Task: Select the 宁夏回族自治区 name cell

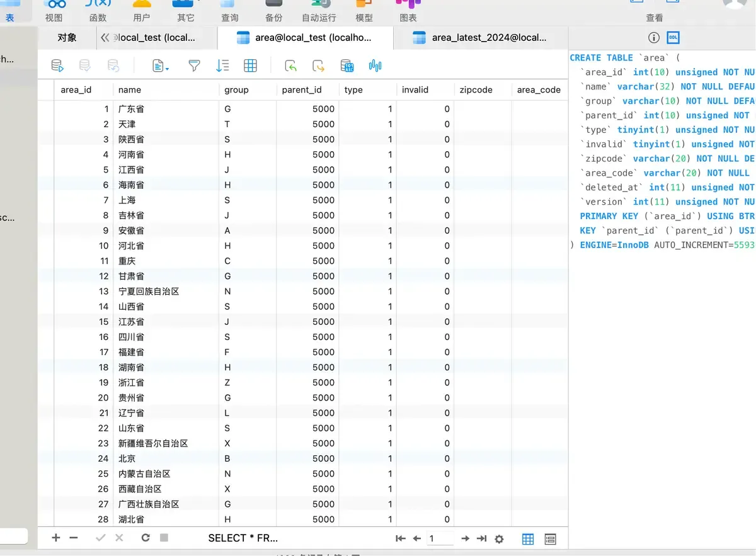Action: point(166,291)
